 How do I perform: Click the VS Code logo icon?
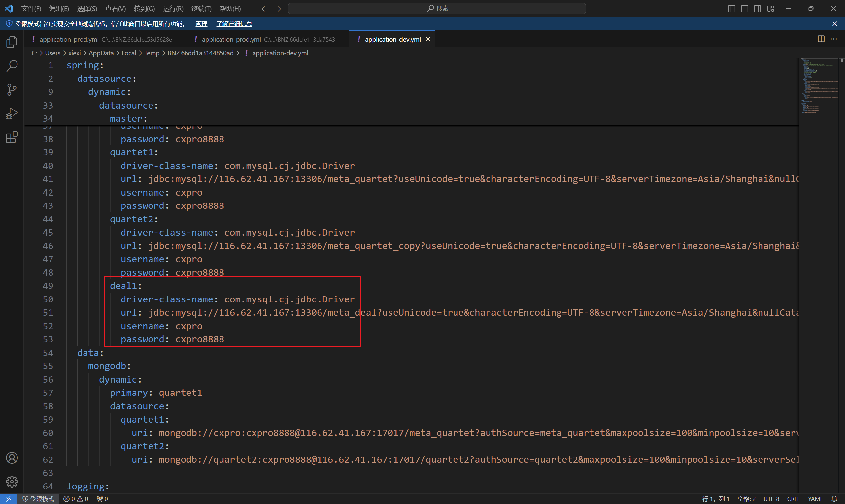(x=9, y=8)
